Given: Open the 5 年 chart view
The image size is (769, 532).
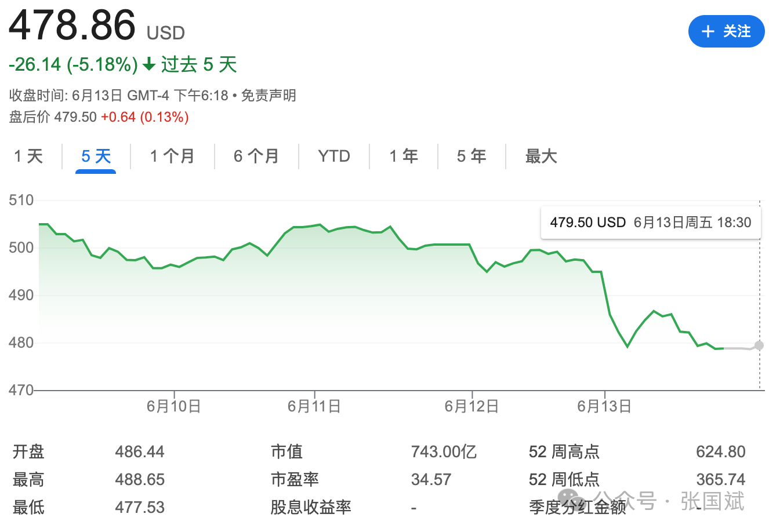Looking at the screenshot, I should (x=471, y=156).
